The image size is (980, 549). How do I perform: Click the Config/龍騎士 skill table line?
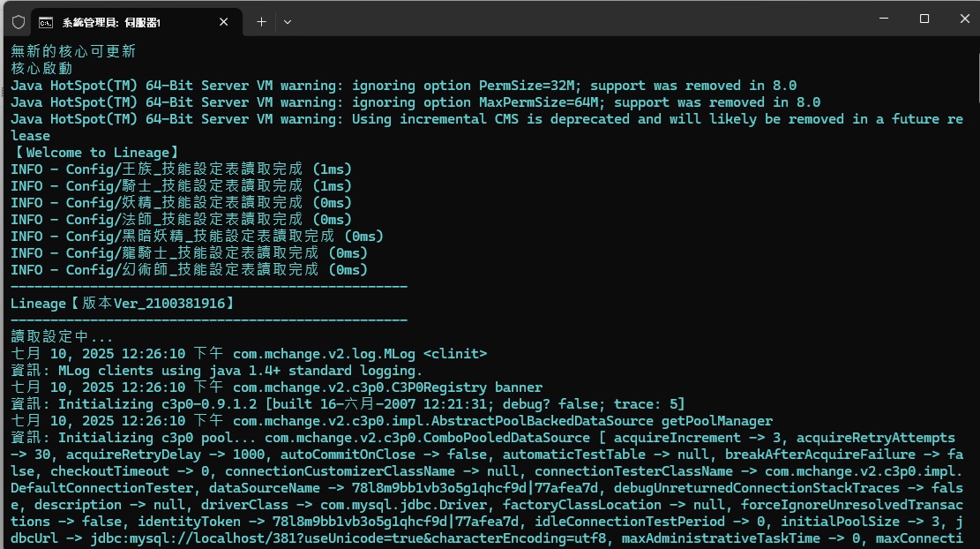[x=190, y=253]
